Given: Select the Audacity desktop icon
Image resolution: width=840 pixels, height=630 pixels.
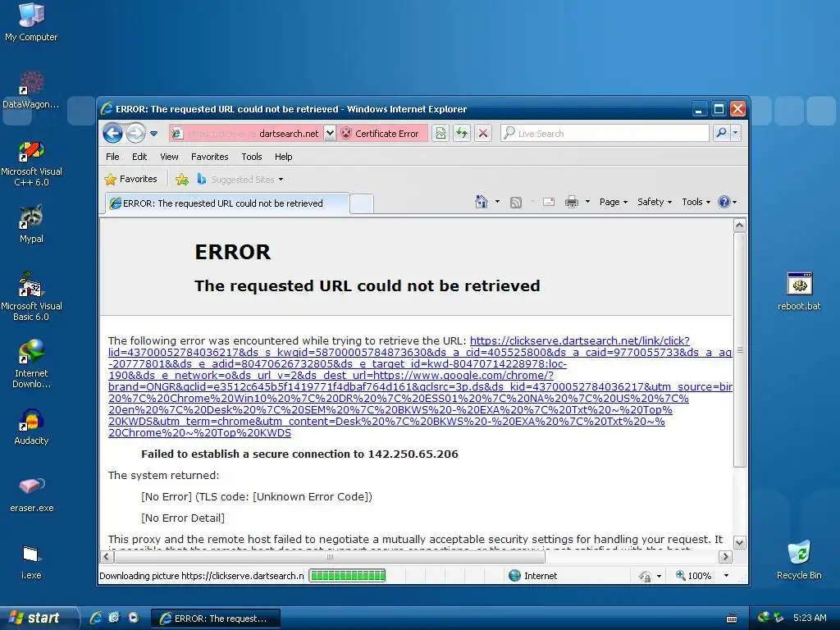Looking at the screenshot, I should click(31, 427).
